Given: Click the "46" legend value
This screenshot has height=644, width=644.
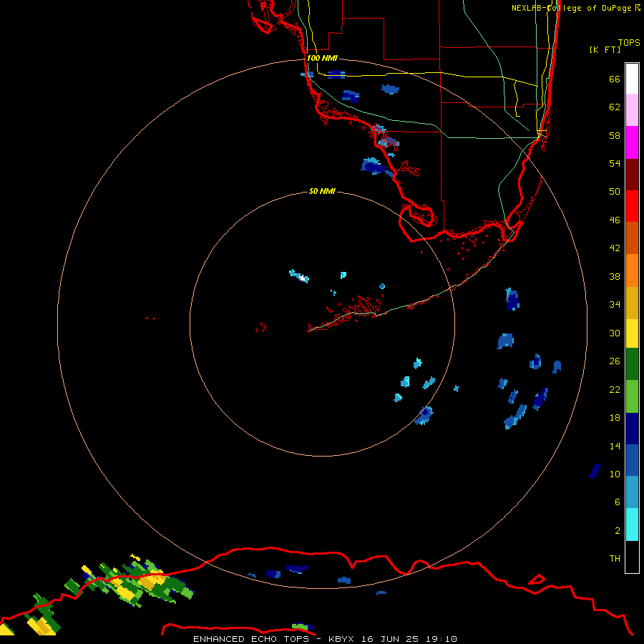Looking at the screenshot, I should pyautogui.click(x=615, y=220).
